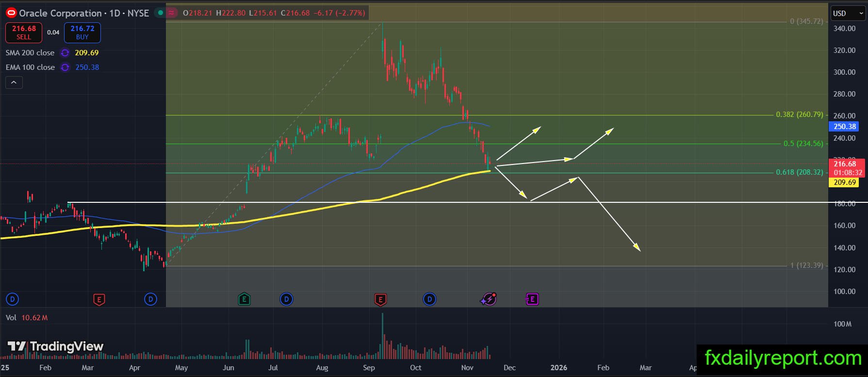868x377 pixels.
Task: Select the SMA 200 close legend label
Action: click(x=30, y=53)
